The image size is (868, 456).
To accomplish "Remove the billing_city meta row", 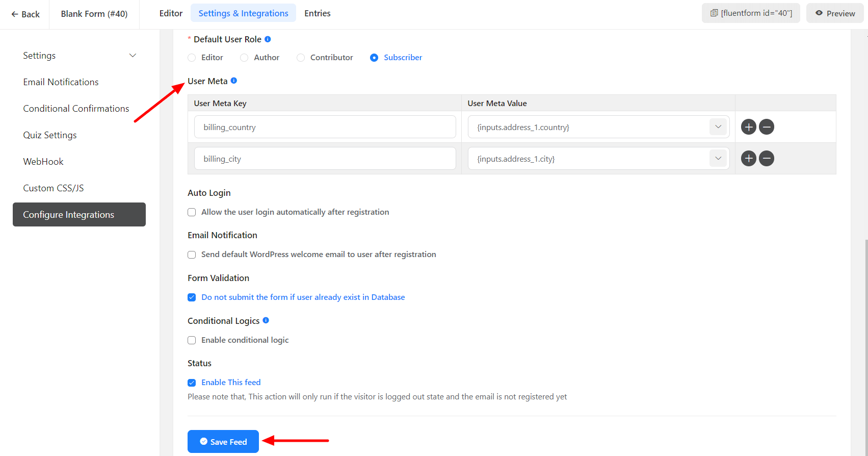I will tap(766, 159).
